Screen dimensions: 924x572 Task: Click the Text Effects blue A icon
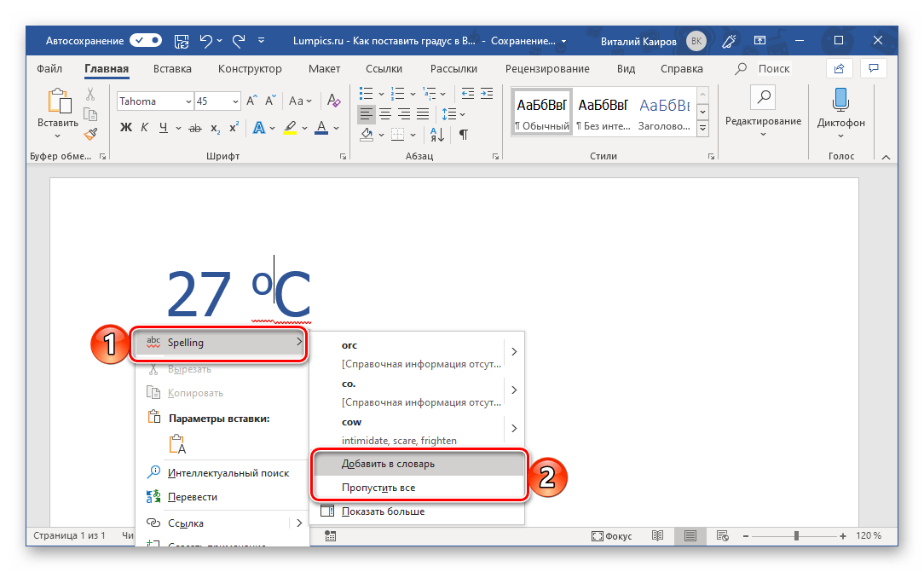point(258,127)
